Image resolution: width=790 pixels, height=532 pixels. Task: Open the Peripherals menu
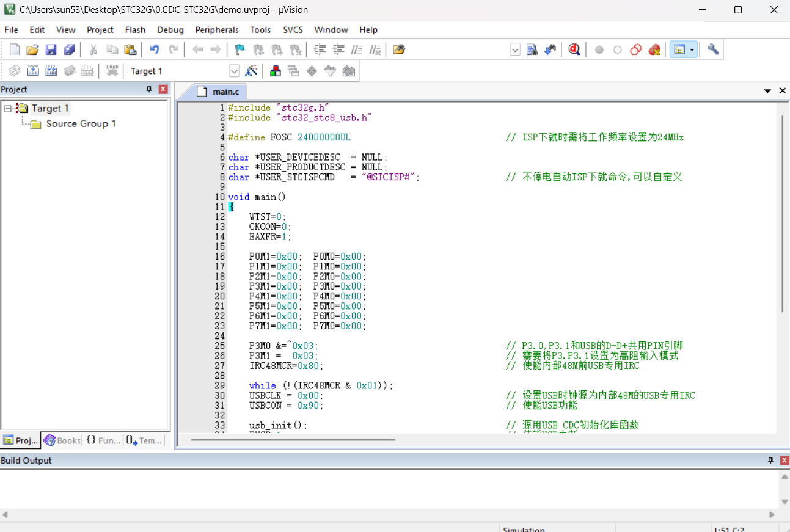(217, 29)
